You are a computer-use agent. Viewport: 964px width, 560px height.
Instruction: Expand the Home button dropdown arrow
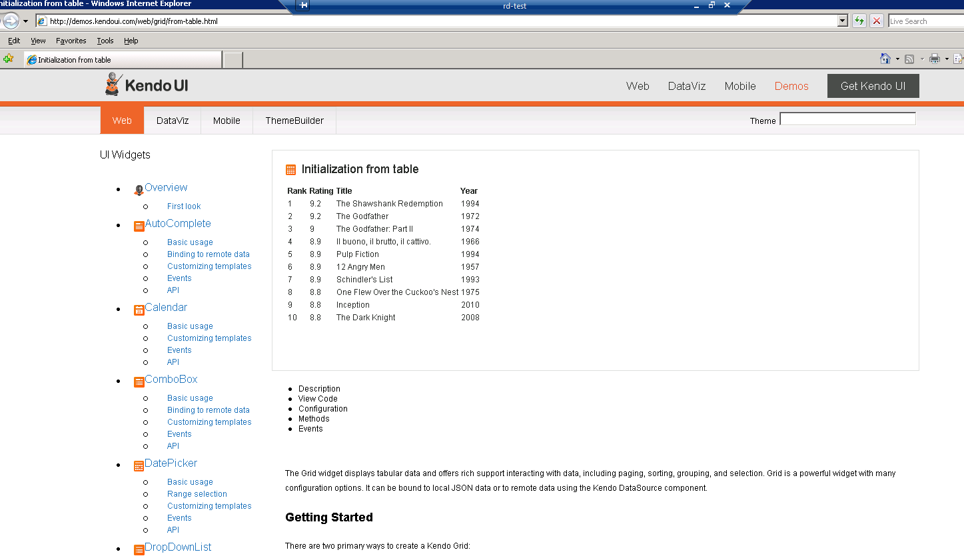(897, 59)
